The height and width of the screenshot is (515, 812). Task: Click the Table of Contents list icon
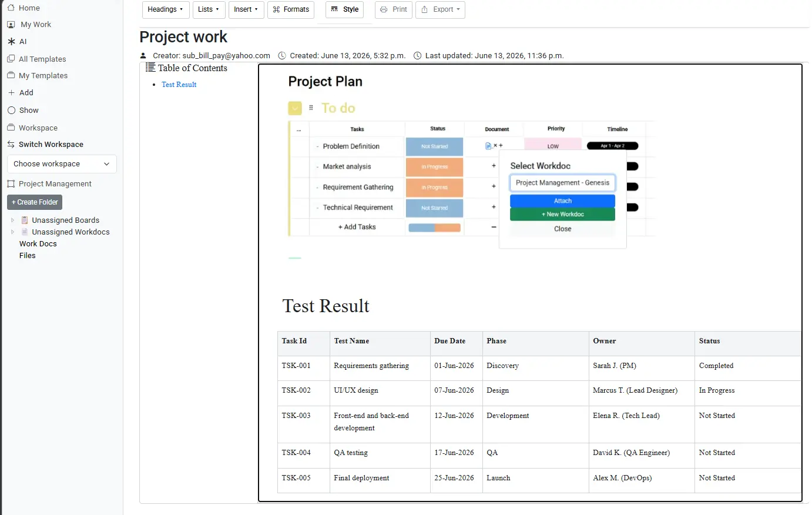pos(150,68)
